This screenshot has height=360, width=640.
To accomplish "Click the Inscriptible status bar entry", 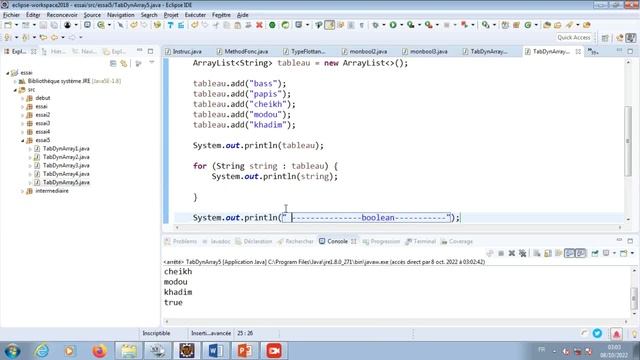I will click(x=156, y=333).
